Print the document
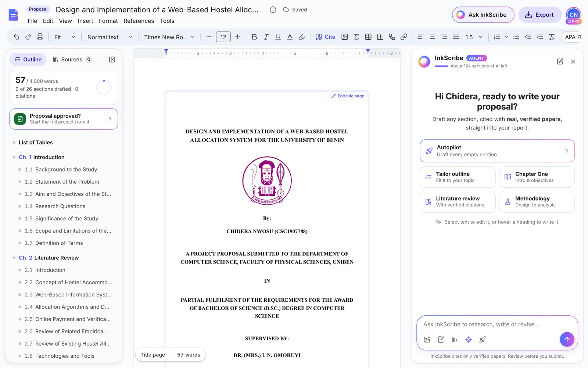 [40, 37]
